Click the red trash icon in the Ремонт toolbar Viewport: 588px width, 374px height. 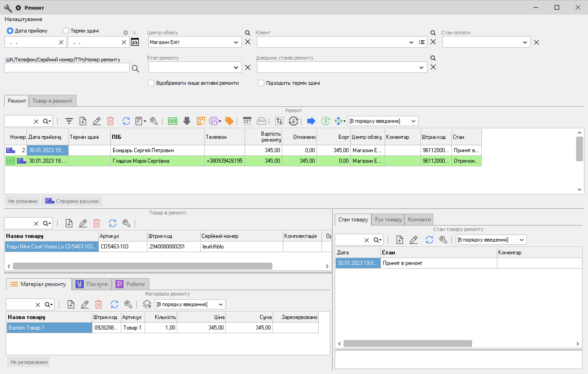[x=110, y=121]
